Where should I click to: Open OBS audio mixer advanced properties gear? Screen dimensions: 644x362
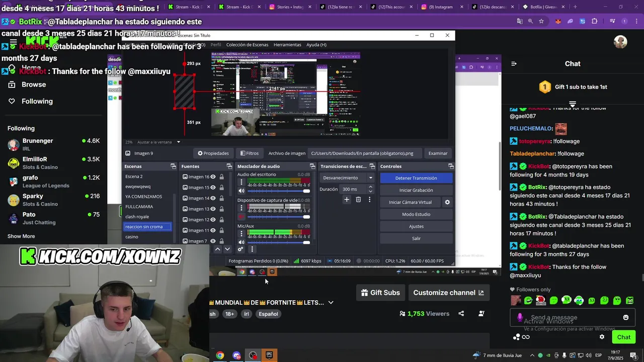(x=240, y=249)
